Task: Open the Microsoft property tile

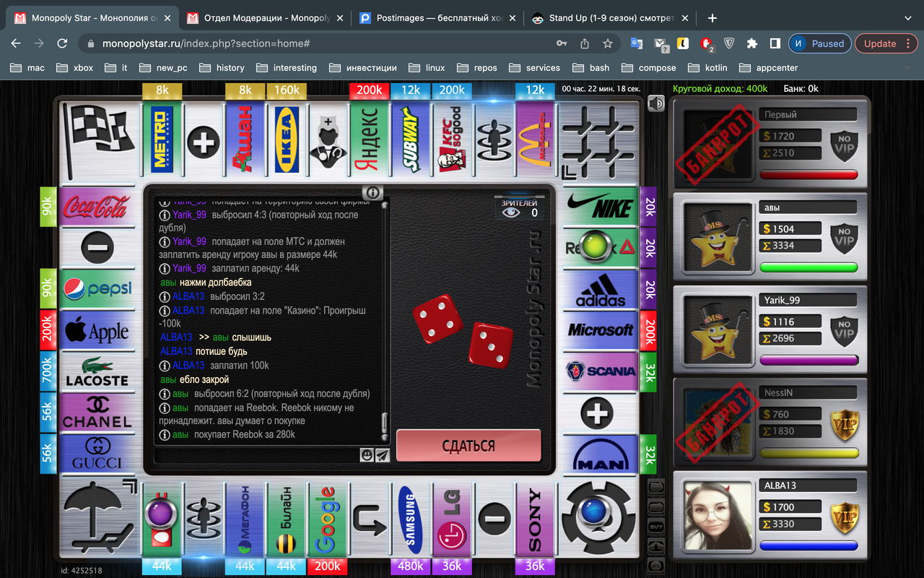Action: (601, 331)
